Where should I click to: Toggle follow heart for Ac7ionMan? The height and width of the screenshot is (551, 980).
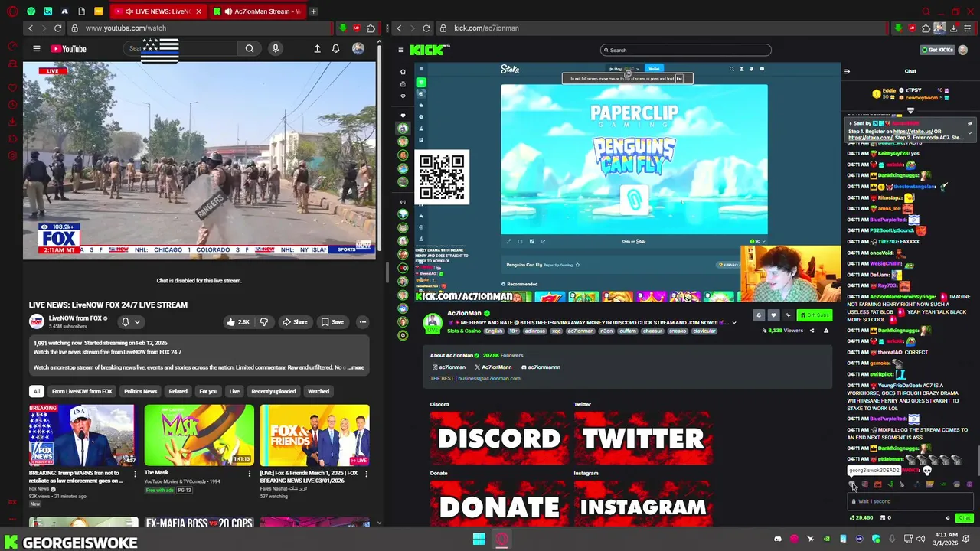click(x=773, y=315)
